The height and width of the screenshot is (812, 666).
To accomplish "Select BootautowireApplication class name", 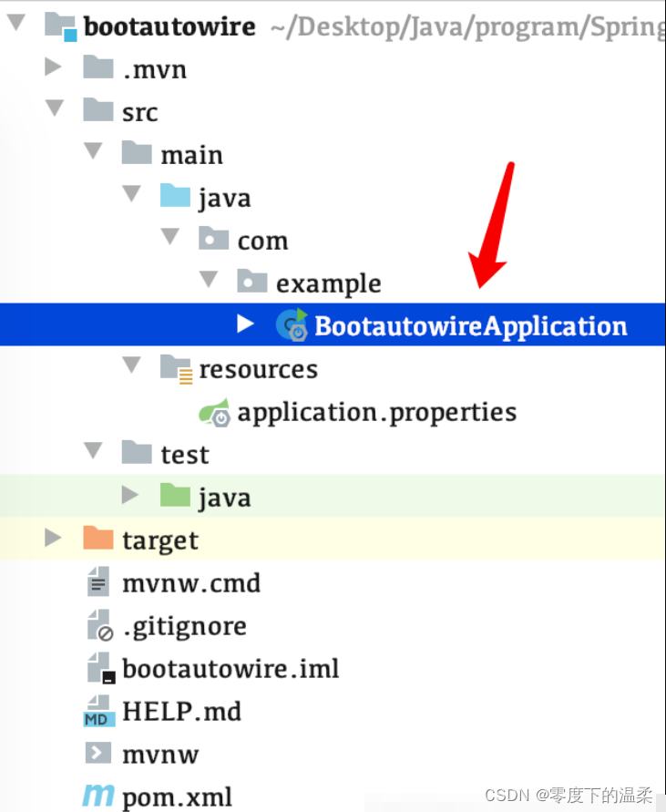I will (471, 327).
